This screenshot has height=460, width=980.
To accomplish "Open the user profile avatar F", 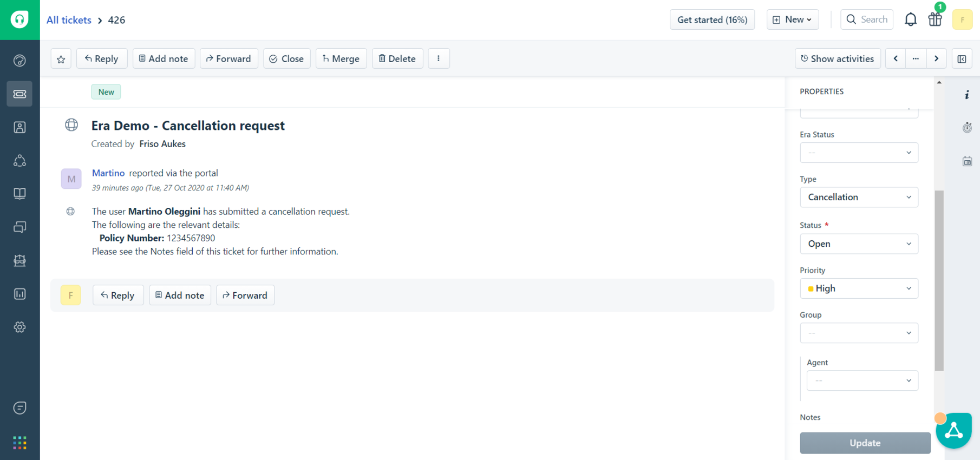I will [962, 19].
